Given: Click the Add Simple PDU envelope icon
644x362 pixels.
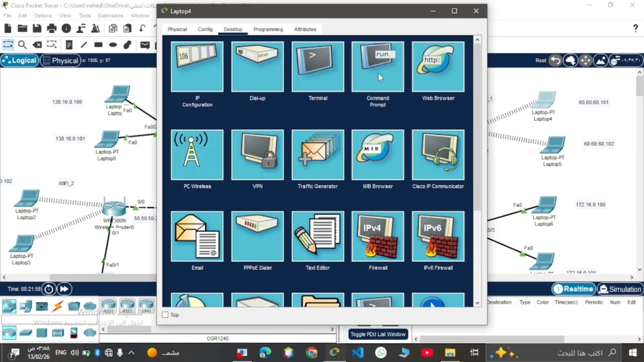Looking at the screenshot, I should point(145,45).
